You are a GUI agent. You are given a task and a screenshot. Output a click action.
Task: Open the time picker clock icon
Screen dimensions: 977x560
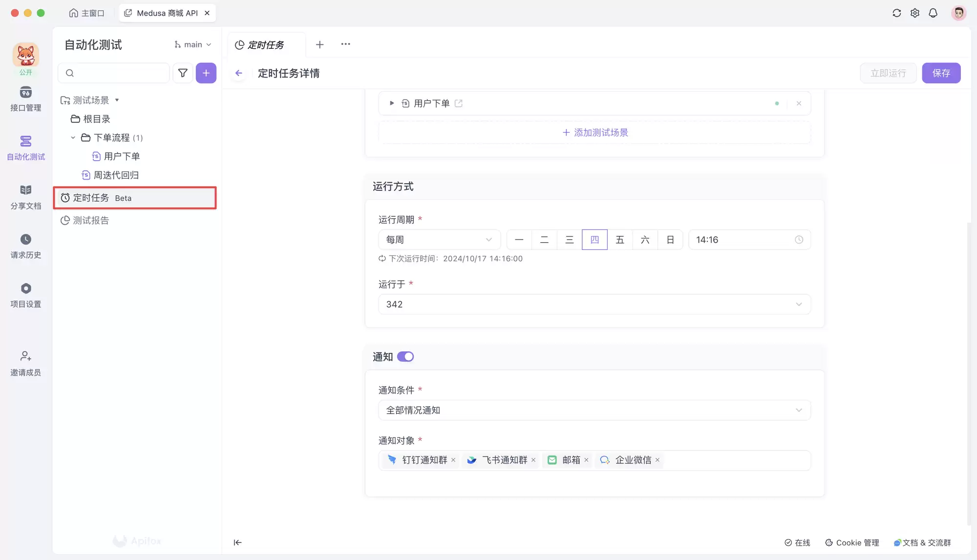pyautogui.click(x=799, y=240)
